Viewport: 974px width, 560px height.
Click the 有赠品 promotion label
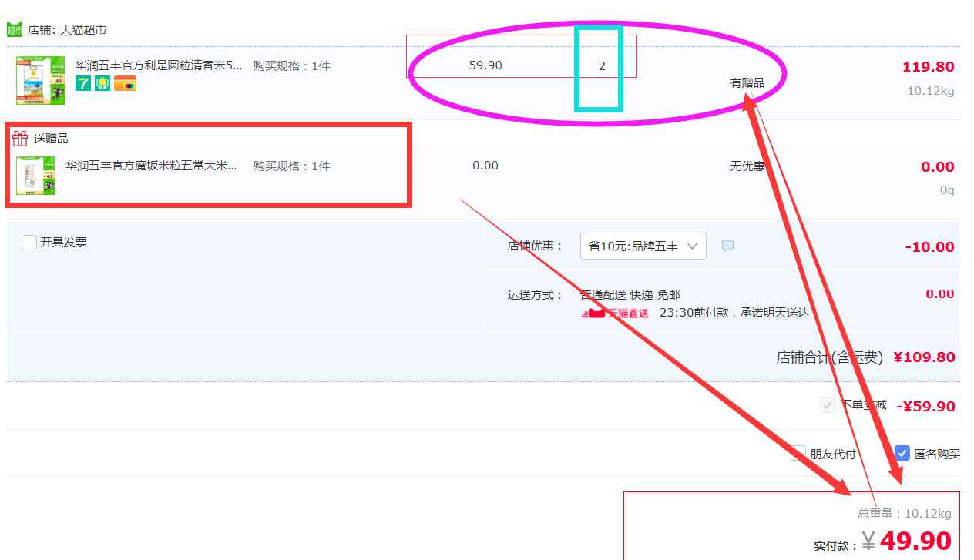click(747, 82)
